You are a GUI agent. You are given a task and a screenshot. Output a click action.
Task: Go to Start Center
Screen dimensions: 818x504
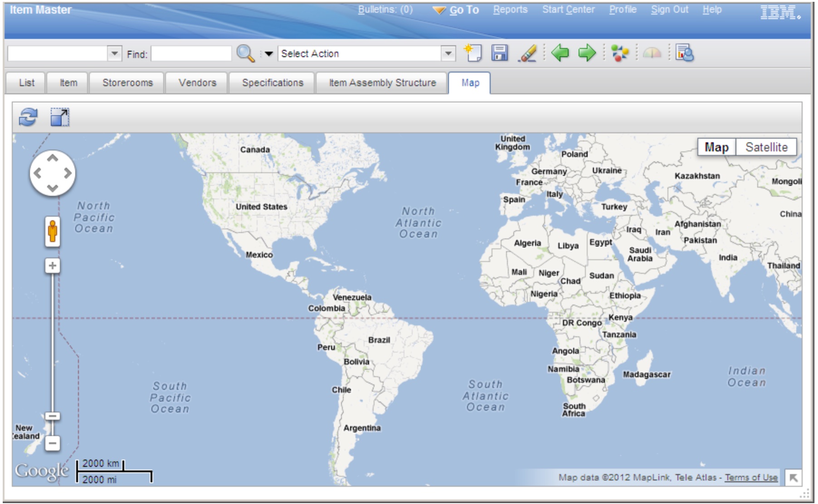point(569,10)
